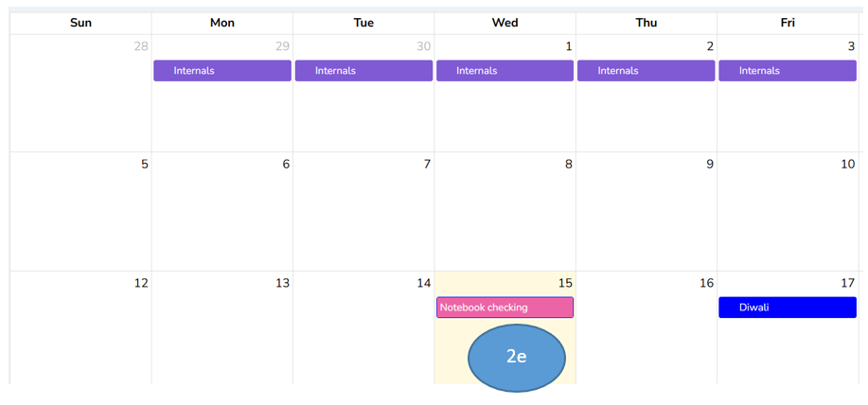Image resolution: width=868 pixels, height=405 pixels.
Task: Open the Internals event on Friday 3
Action: [x=787, y=71]
